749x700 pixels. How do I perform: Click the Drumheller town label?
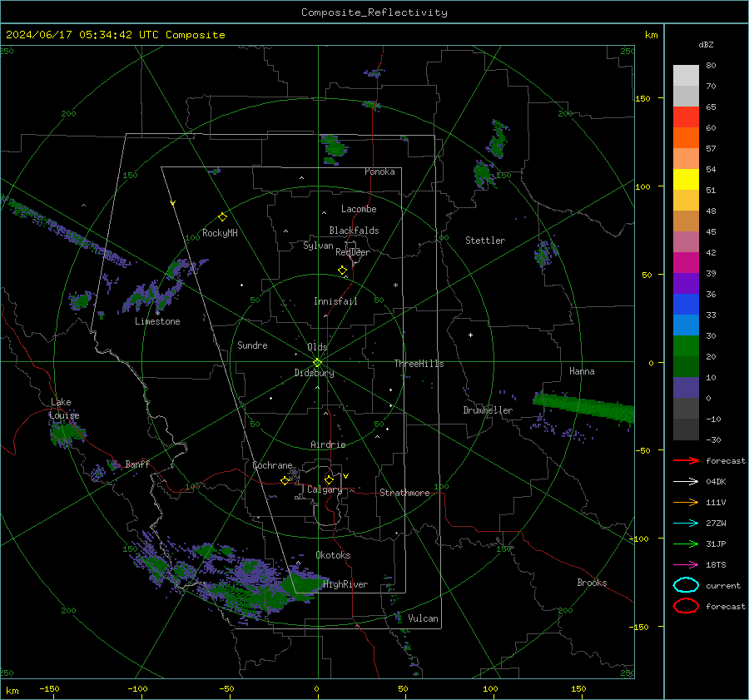pyautogui.click(x=488, y=410)
